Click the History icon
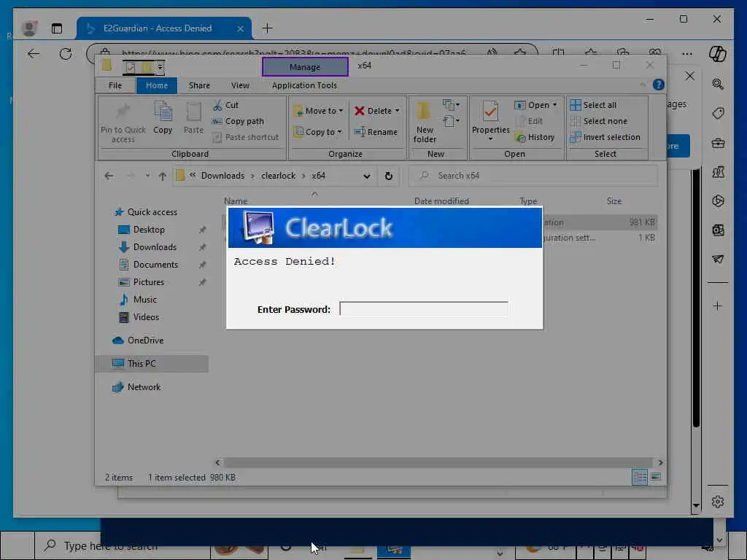Viewport: 747px width, 560px height. (519, 138)
